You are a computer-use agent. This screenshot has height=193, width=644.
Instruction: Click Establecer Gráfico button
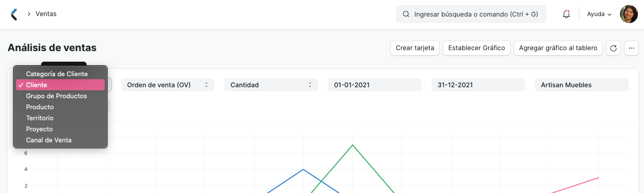point(477,48)
